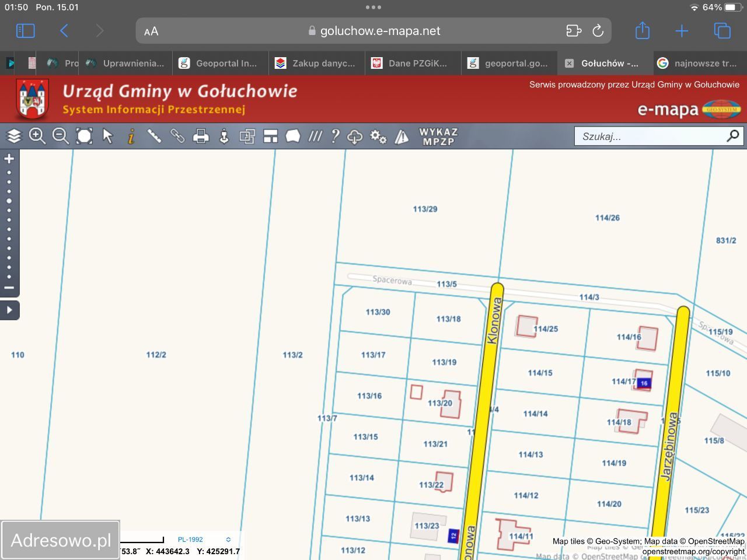Zoom in with the plus on zoom slider
Viewport: 747px width, 560px height.
pyautogui.click(x=9, y=158)
